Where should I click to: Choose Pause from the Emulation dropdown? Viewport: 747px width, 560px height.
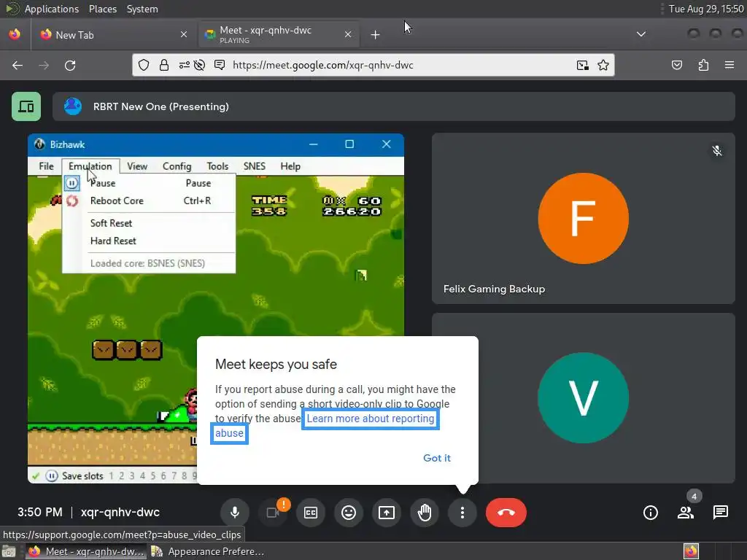[149, 183]
